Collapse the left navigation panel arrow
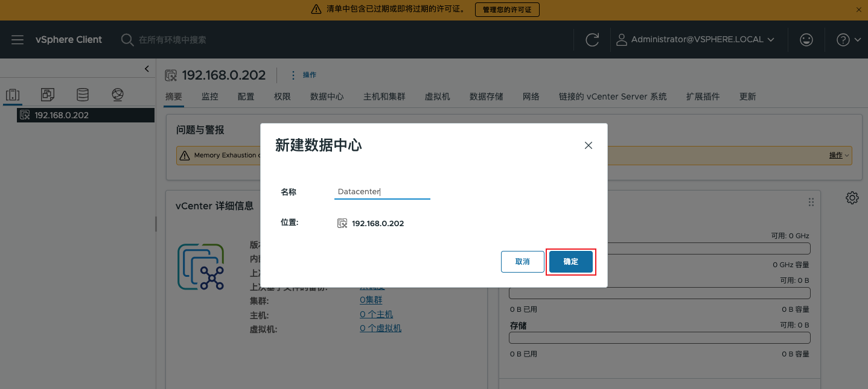 click(x=147, y=69)
